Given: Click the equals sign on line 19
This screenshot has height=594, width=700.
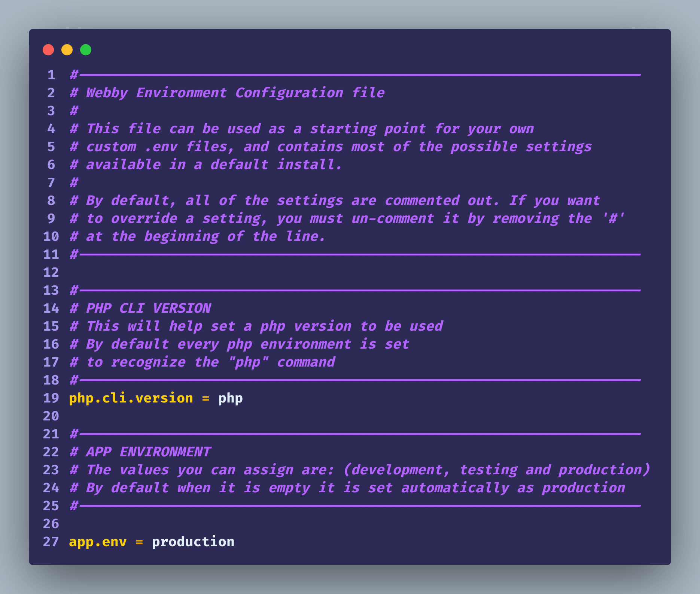Looking at the screenshot, I should point(206,398).
